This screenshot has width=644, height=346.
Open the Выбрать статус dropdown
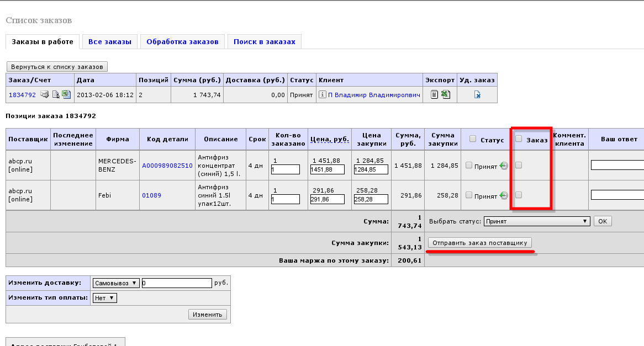[x=537, y=221]
